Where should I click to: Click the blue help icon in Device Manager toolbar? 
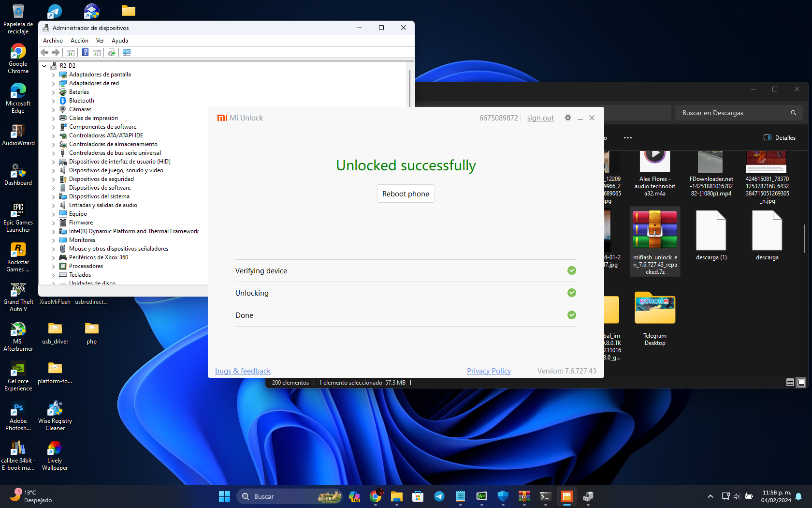coord(85,52)
